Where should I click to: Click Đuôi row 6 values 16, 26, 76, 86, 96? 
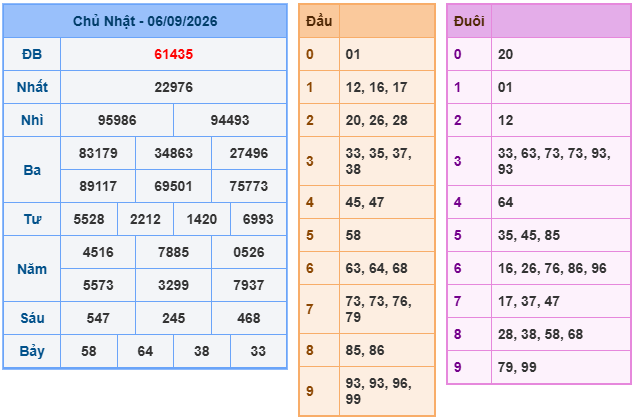[x=552, y=268]
